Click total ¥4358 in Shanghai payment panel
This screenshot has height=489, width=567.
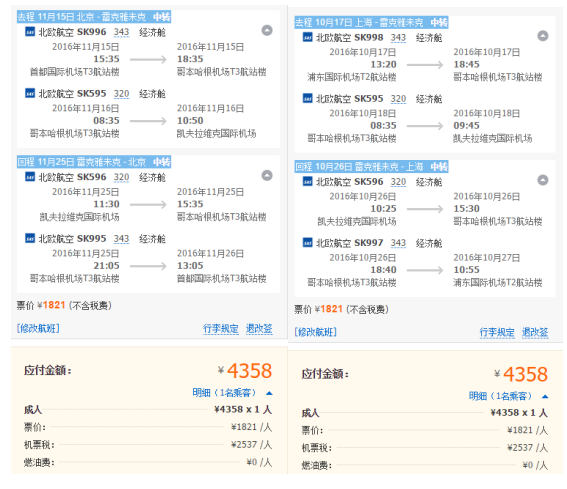(521, 374)
